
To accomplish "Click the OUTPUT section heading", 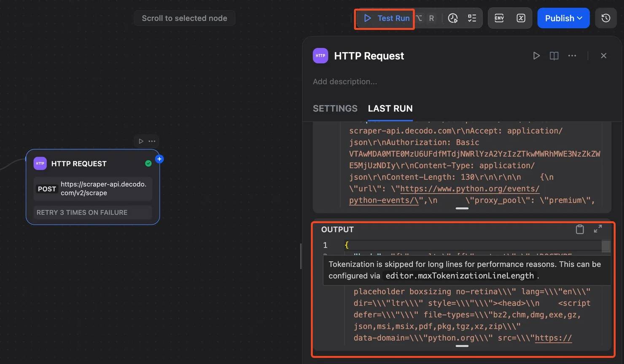I will (337, 230).
